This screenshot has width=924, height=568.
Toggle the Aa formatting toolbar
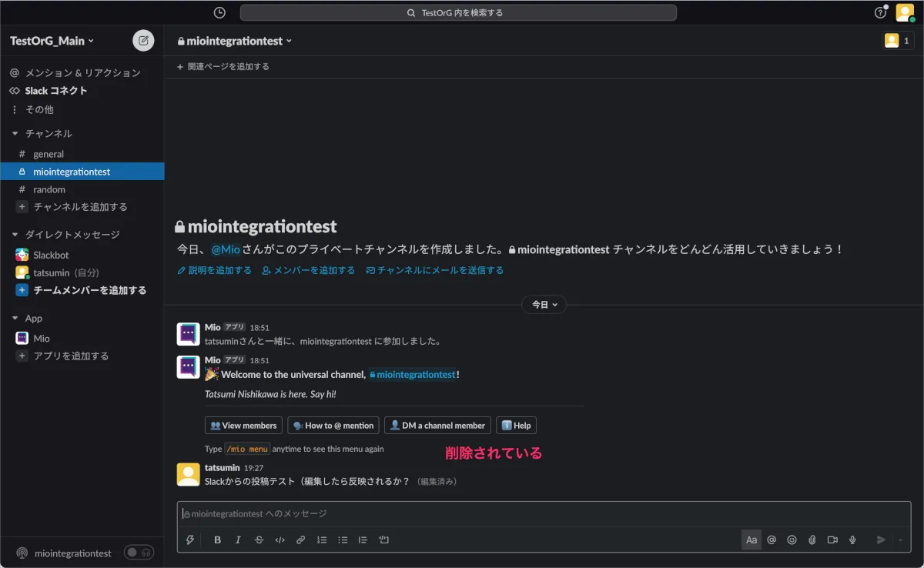[x=752, y=540]
